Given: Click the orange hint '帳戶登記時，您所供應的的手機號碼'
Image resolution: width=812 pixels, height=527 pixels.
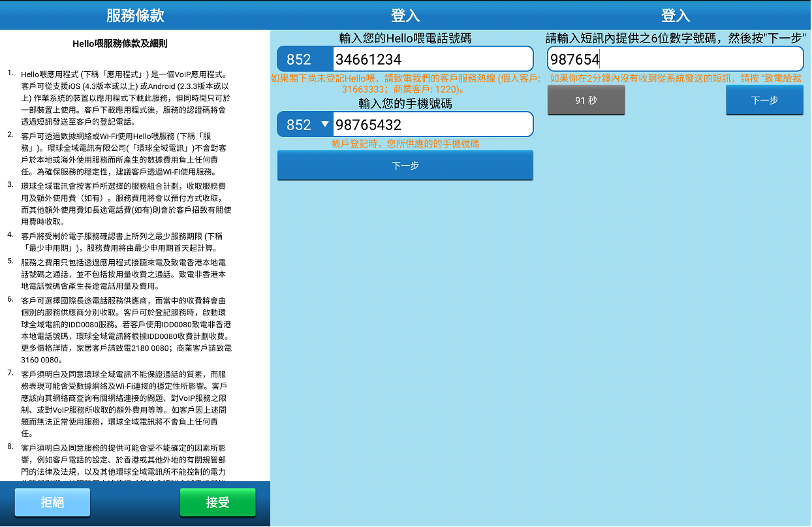Looking at the screenshot, I should (x=405, y=143).
